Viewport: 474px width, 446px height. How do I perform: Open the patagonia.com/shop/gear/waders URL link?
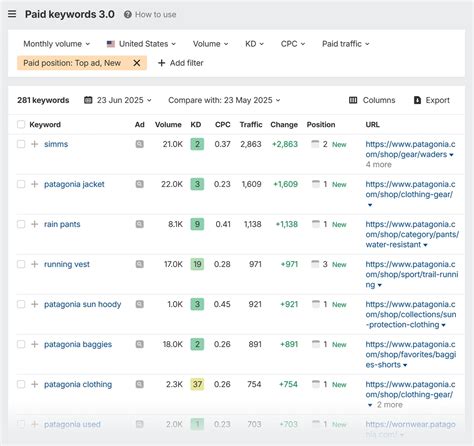pos(410,149)
